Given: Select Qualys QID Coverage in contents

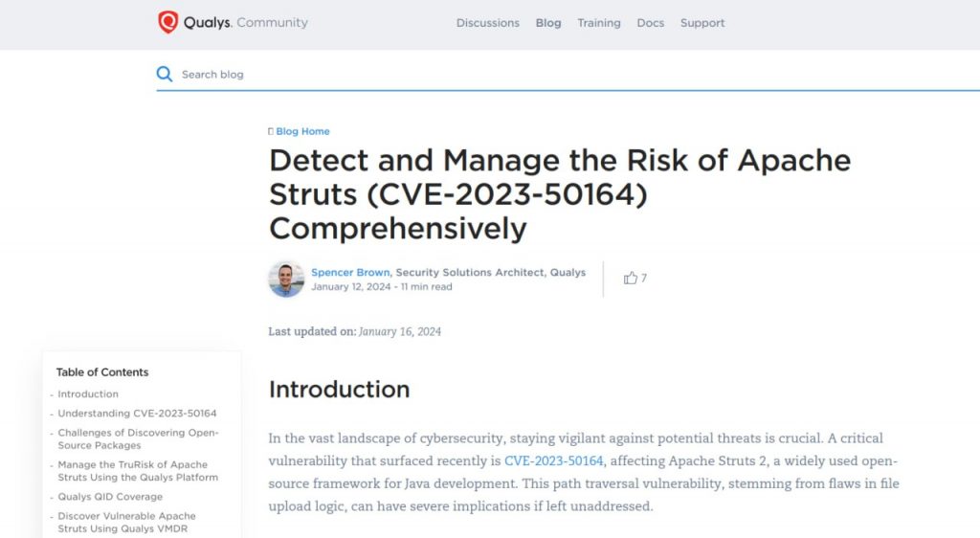Looking at the screenshot, I should coord(110,497).
